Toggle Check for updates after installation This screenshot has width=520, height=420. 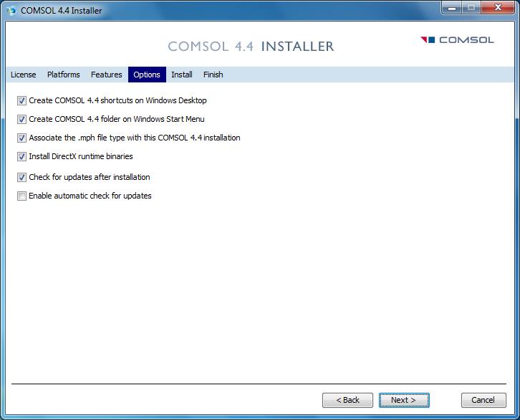point(22,178)
